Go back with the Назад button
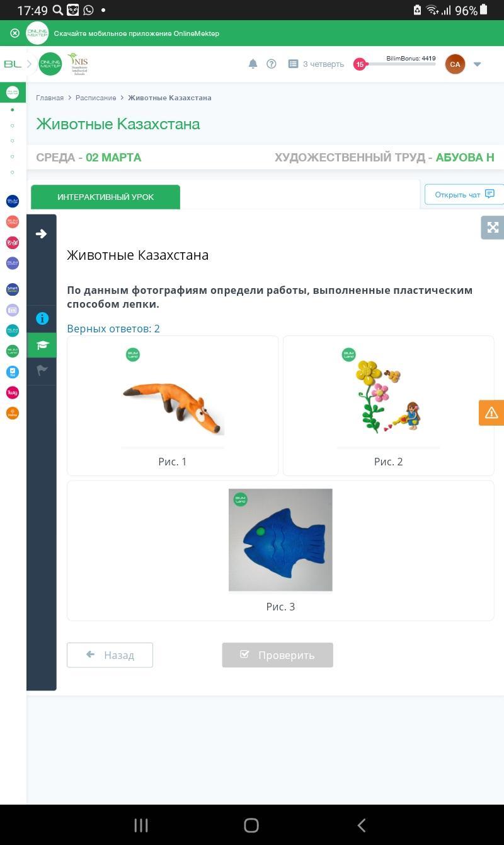Viewport: 504px width, 845px height. 110,655
